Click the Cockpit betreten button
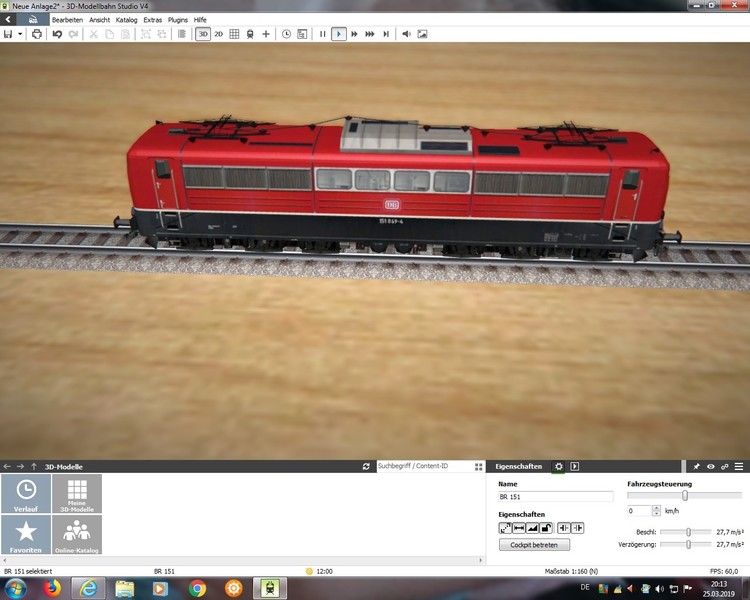750x600 pixels. point(534,545)
